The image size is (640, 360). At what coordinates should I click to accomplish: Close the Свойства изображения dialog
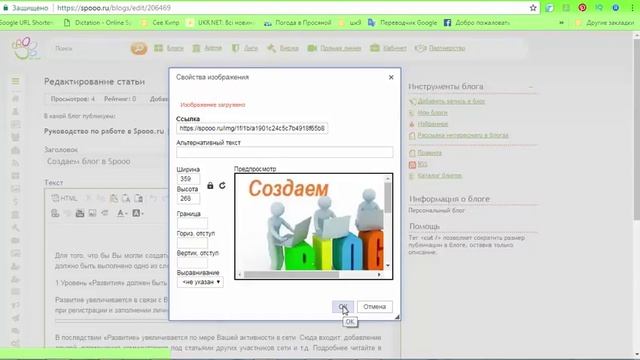click(391, 77)
